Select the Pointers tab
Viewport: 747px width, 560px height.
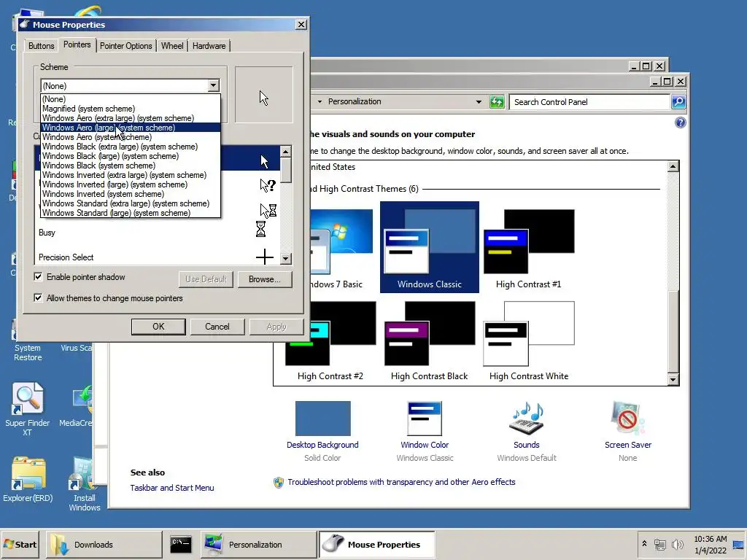tap(77, 44)
